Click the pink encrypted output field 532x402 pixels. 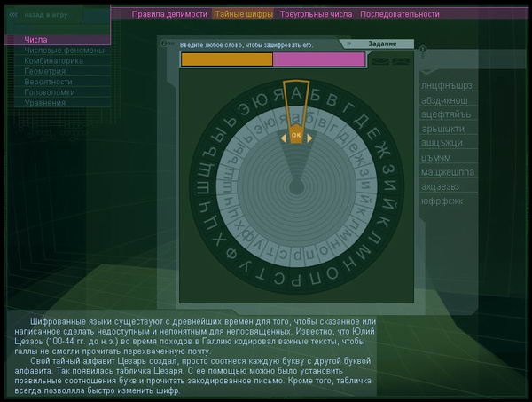point(318,59)
